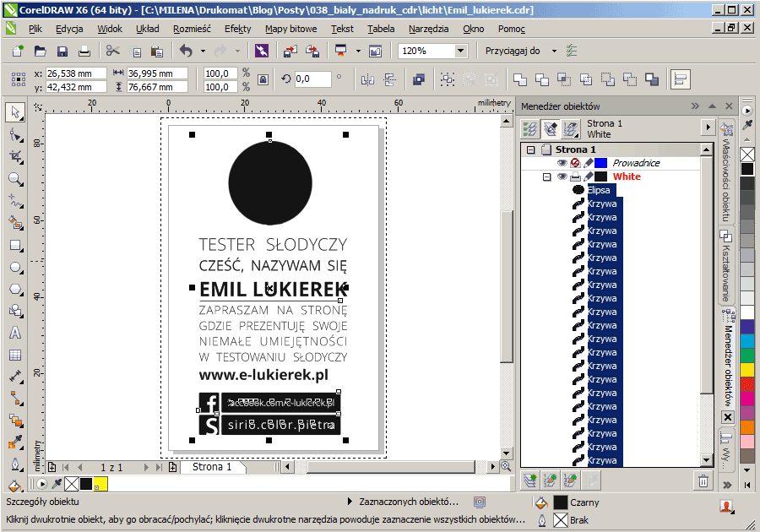
Task: Expand the Zaznaczonych obiektów status arrow
Action: [350, 502]
